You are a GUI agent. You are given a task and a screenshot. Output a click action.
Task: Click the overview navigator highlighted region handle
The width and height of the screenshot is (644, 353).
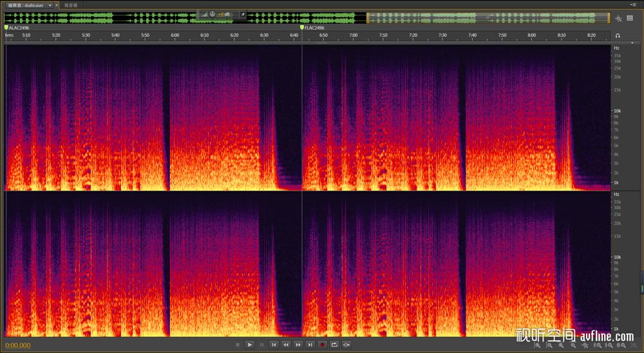coord(488,17)
